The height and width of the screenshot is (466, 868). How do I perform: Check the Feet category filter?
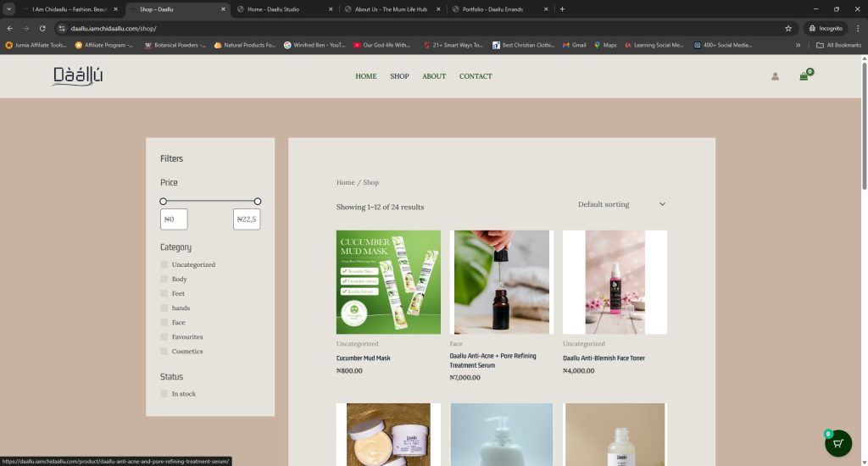click(164, 293)
